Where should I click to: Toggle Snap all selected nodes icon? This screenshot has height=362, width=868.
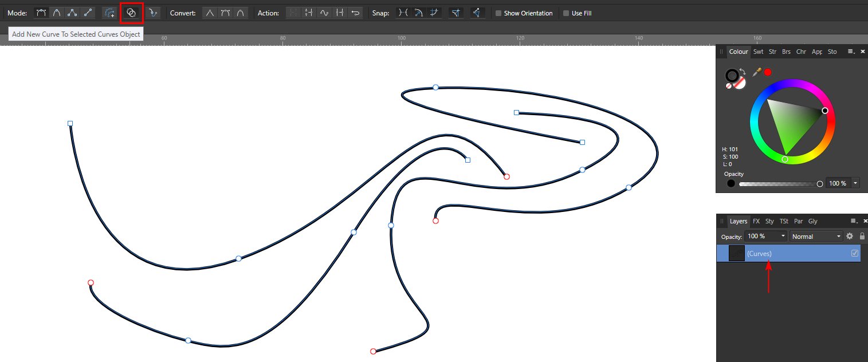(x=434, y=13)
